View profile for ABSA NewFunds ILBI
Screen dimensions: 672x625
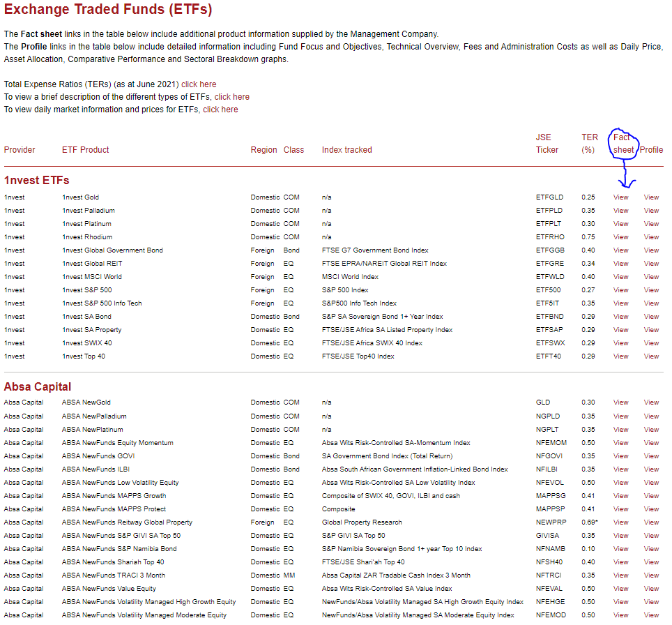[651, 469]
